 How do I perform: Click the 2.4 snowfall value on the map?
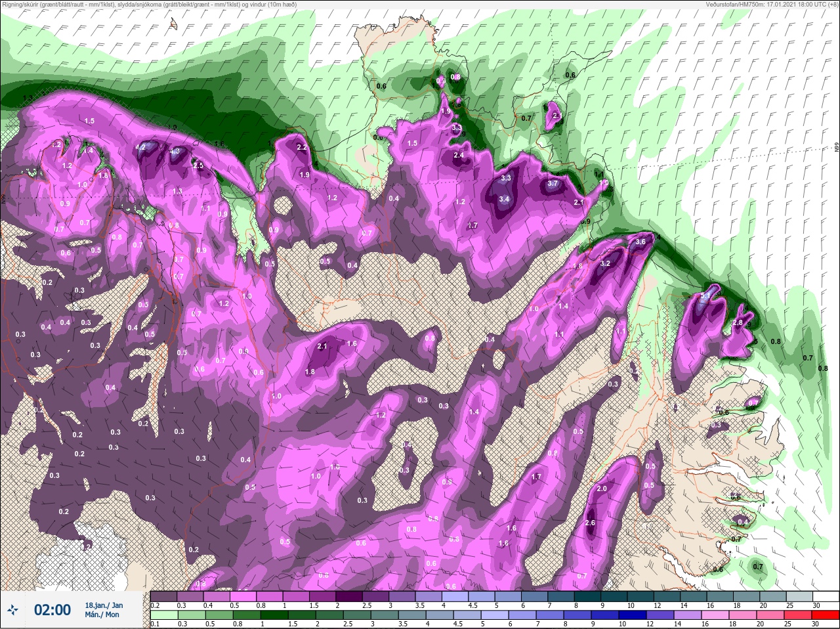tap(459, 155)
